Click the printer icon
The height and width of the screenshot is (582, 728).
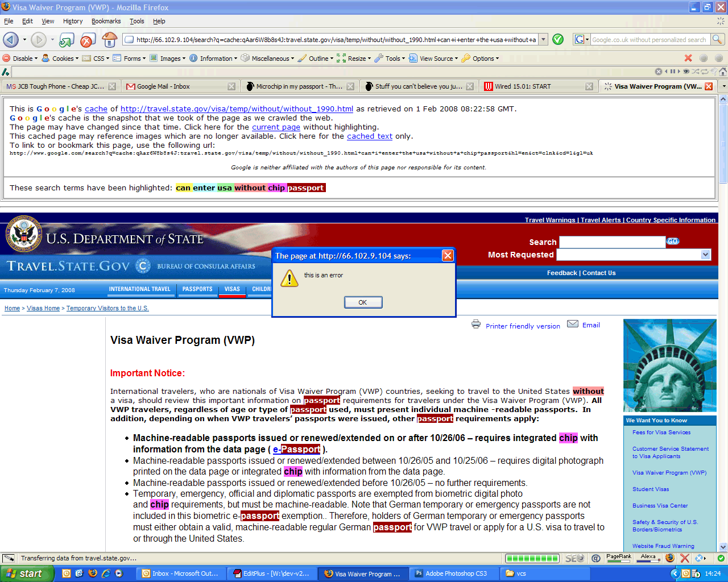pyautogui.click(x=476, y=325)
